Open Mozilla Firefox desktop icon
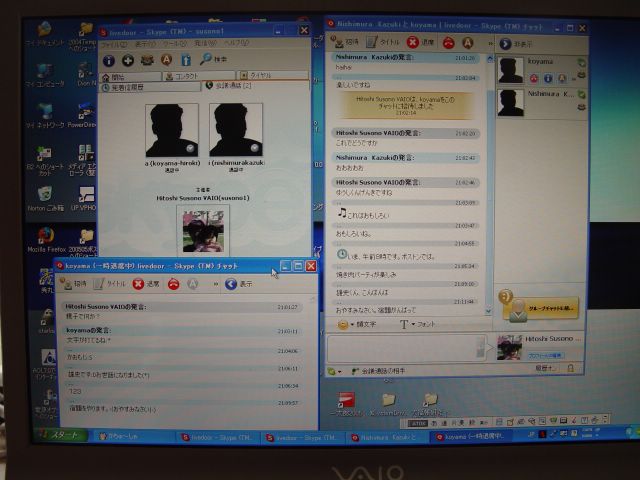 46,240
